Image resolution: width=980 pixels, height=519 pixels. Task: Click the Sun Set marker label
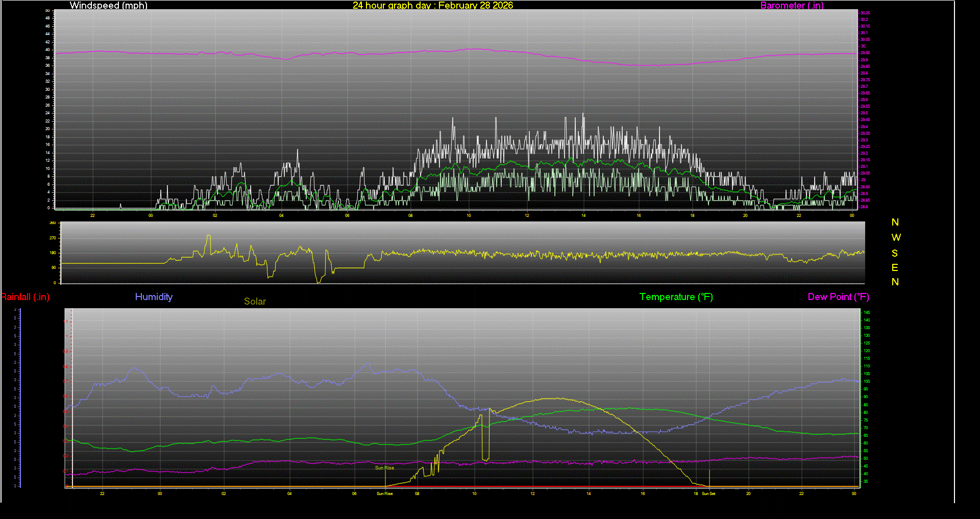tap(709, 493)
